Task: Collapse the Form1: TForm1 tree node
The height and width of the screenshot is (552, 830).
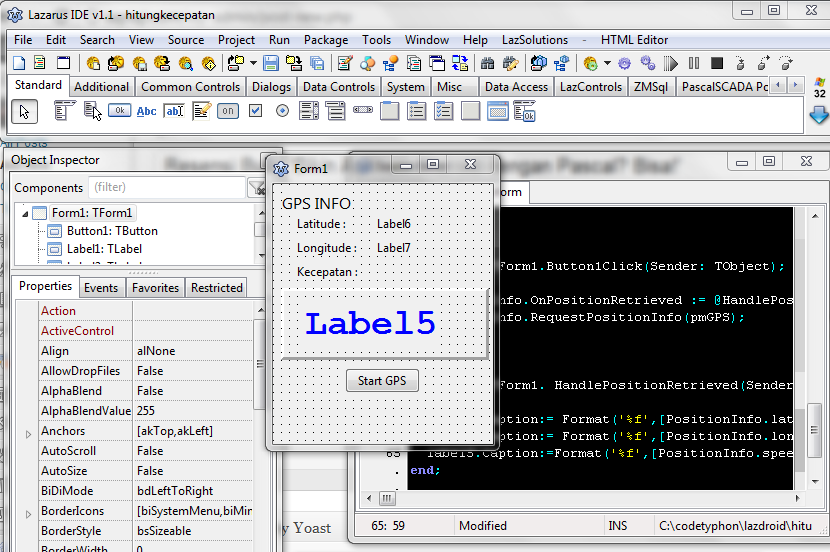Action: 24,213
